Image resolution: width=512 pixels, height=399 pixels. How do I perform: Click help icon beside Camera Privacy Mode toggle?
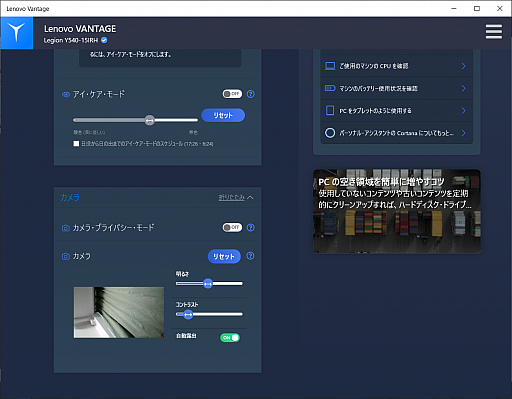click(x=251, y=227)
